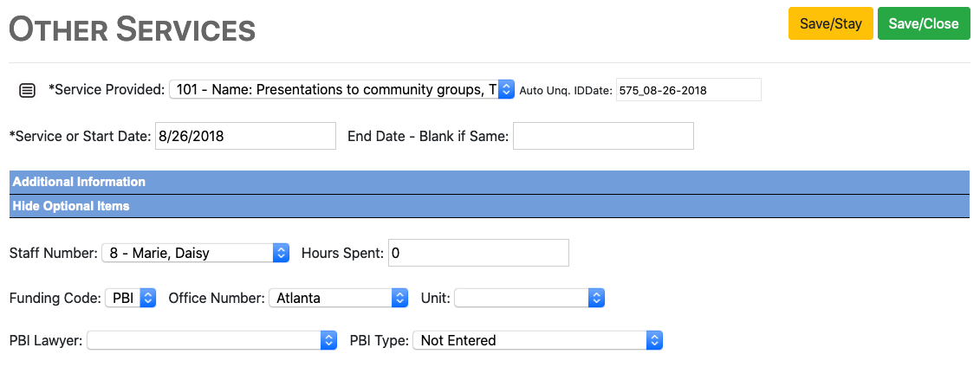Click the Other Services page heading
This screenshot has width=980, height=367.
[x=133, y=29]
